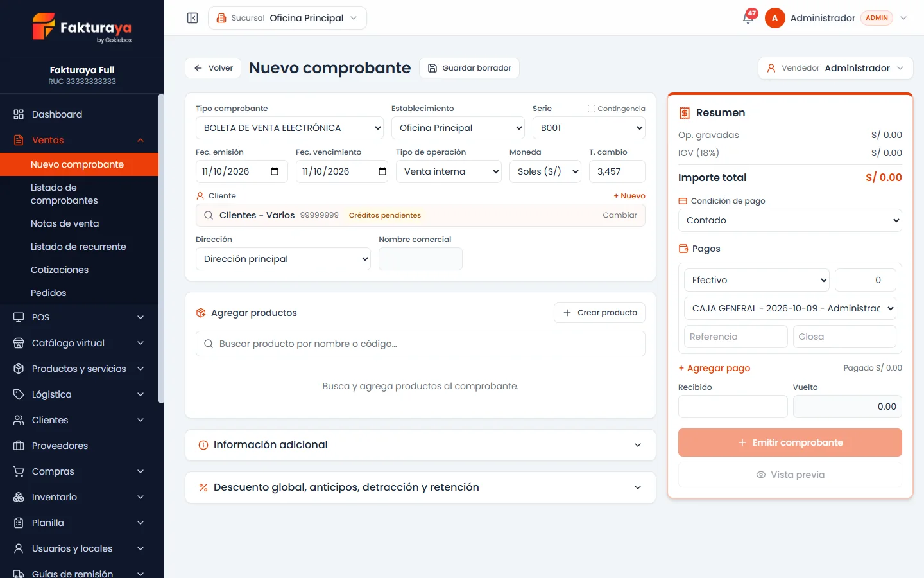Click the Guías de remisión truck icon
The width and height of the screenshot is (924, 578).
coord(19,574)
